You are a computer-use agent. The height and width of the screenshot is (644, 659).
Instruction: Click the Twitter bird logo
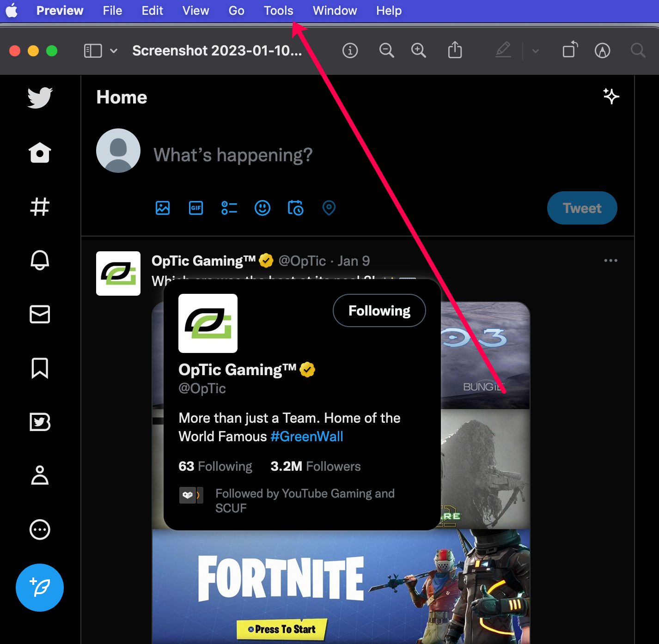point(40,97)
